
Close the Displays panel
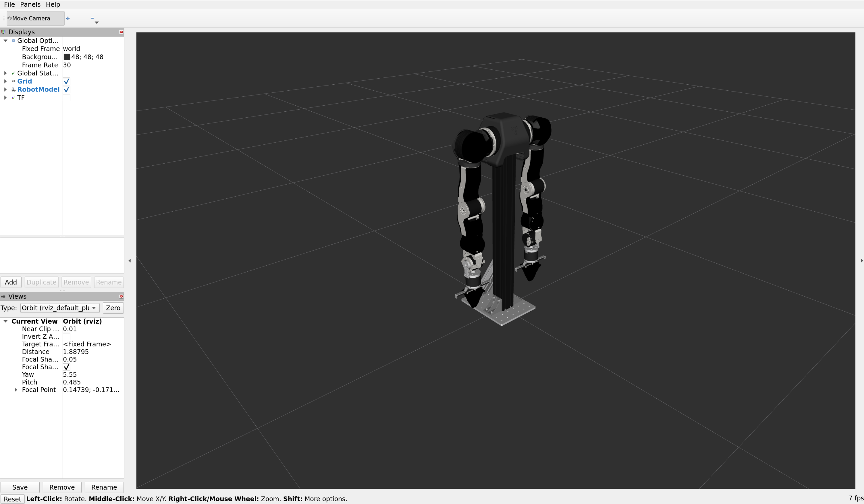pyautogui.click(x=121, y=32)
